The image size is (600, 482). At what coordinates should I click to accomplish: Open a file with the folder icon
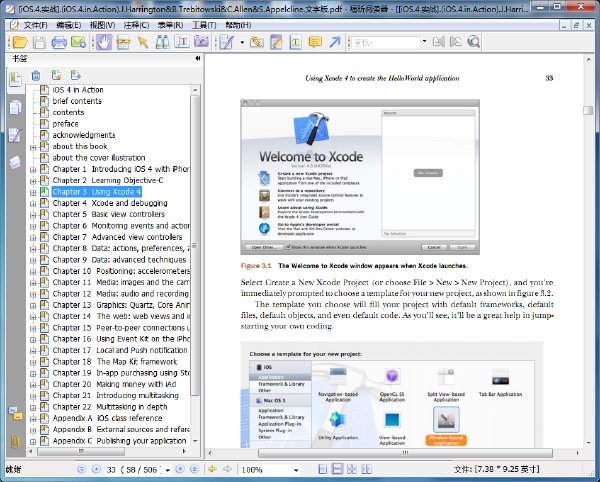pyautogui.click(x=20, y=42)
